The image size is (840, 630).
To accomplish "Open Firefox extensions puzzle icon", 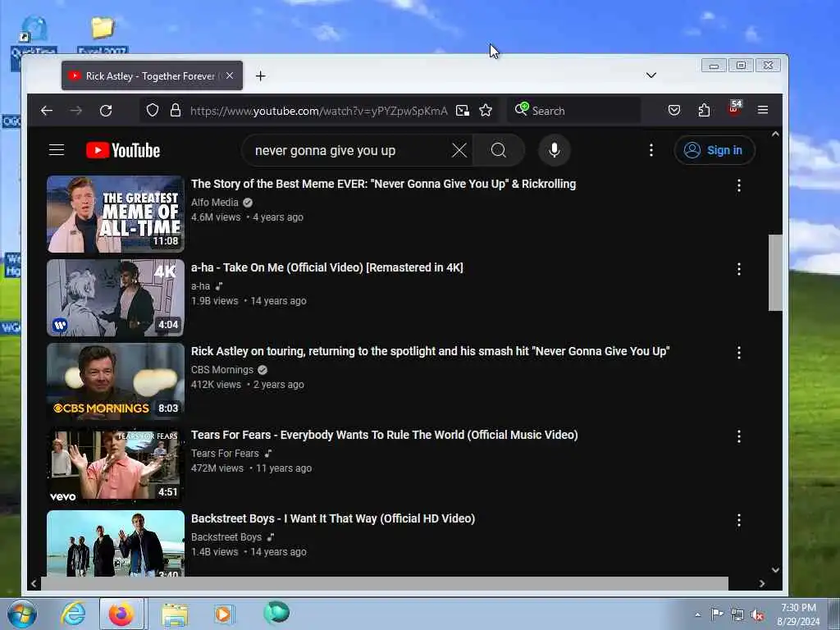I will tap(704, 111).
